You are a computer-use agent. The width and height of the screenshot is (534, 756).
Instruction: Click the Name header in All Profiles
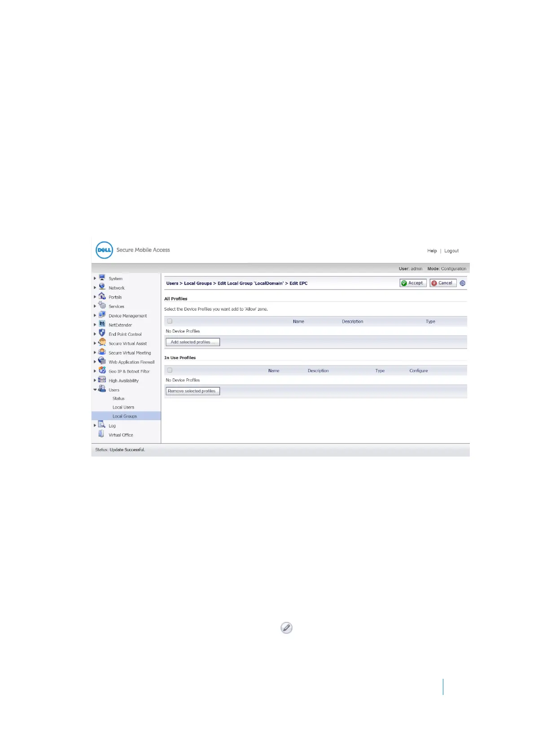pyautogui.click(x=298, y=321)
